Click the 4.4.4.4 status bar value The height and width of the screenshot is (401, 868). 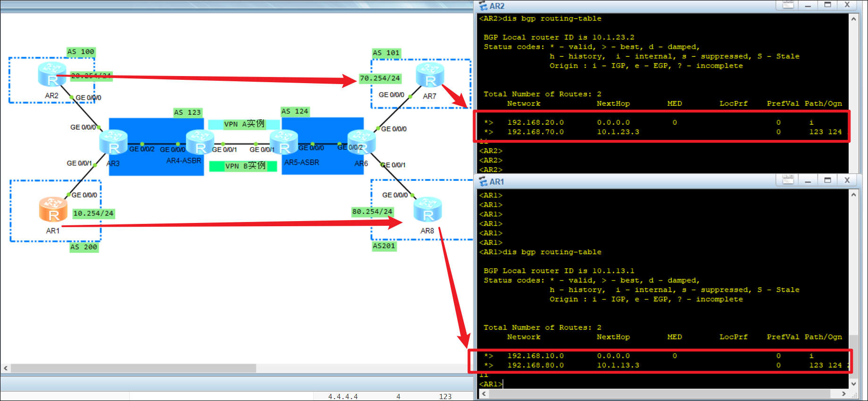343,397
